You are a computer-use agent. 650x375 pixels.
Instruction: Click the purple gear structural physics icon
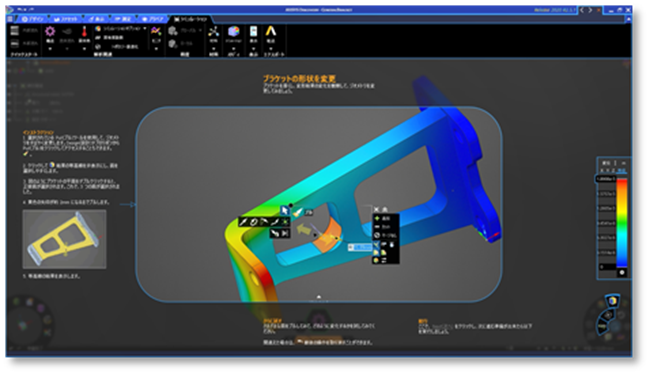pyautogui.click(x=50, y=31)
